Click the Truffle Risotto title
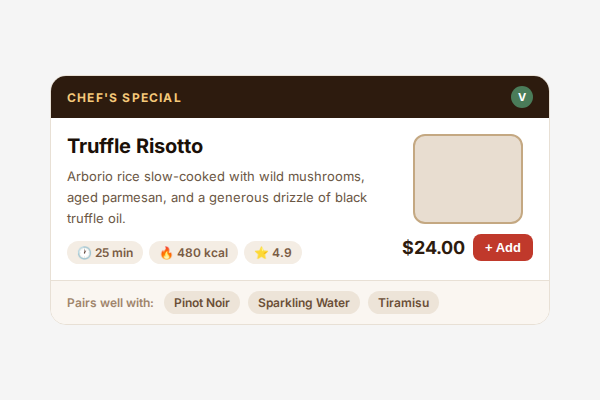600x400 pixels. coord(135,146)
